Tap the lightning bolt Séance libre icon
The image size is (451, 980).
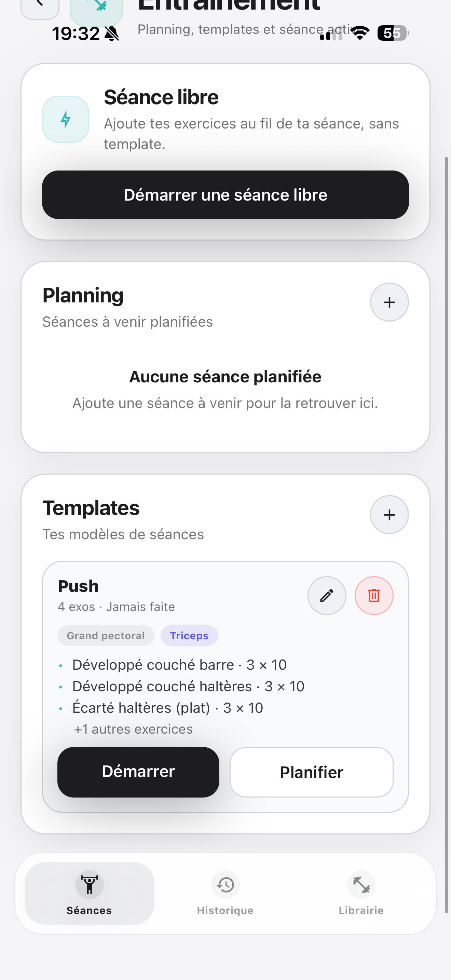click(65, 119)
